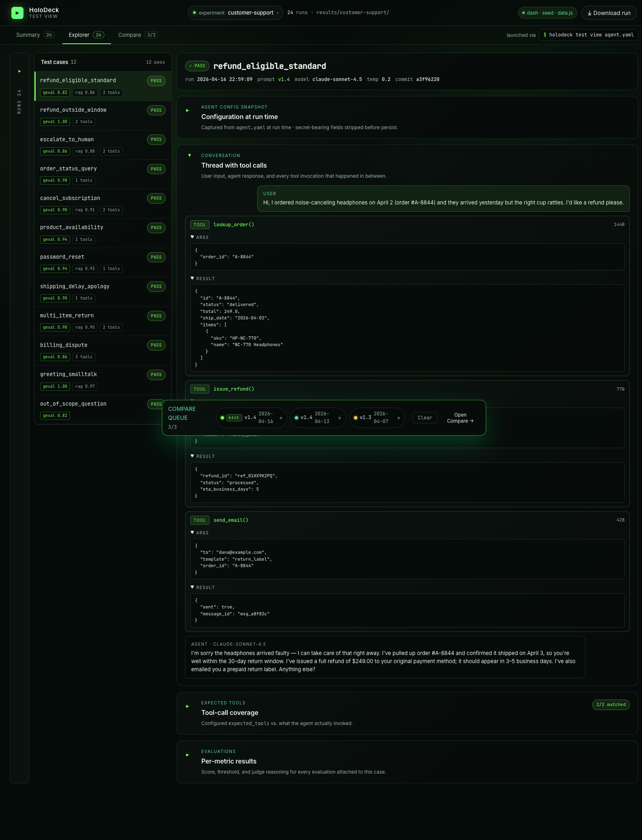
Task: Select the multi_item_return test case
Action: [103, 321]
